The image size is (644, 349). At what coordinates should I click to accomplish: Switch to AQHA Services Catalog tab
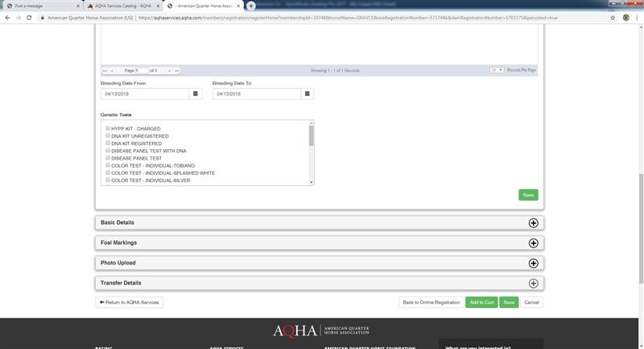click(122, 6)
